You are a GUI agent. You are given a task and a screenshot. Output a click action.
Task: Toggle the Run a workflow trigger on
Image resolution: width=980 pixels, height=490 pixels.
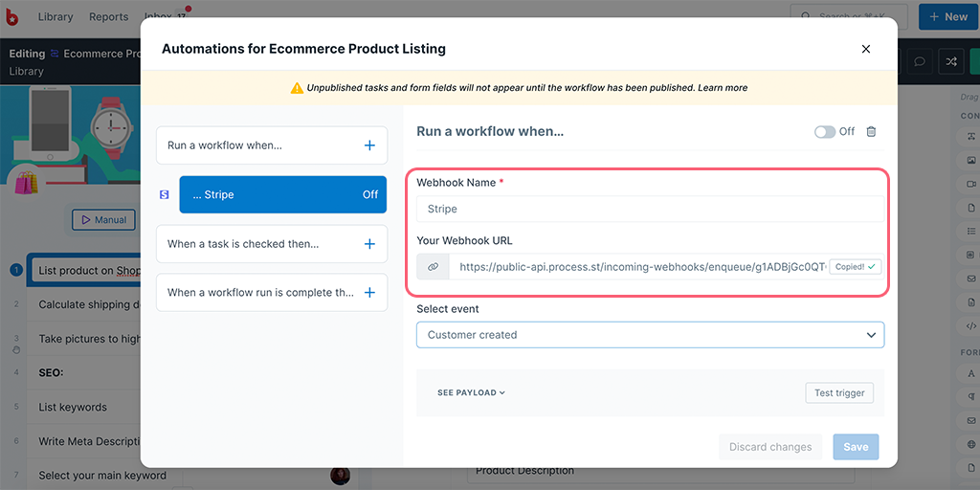pyautogui.click(x=825, y=132)
